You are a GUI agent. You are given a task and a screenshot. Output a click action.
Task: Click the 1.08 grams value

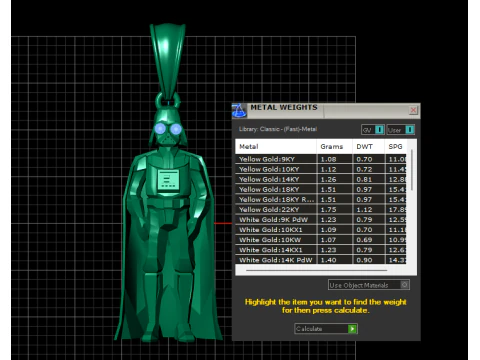tap(328, 159)
